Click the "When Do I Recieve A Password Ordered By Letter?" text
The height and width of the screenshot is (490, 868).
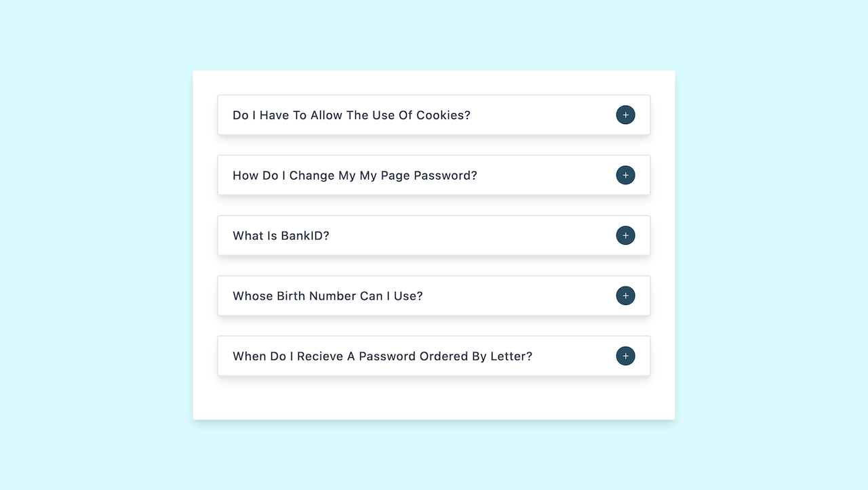[x=382, y=356]
